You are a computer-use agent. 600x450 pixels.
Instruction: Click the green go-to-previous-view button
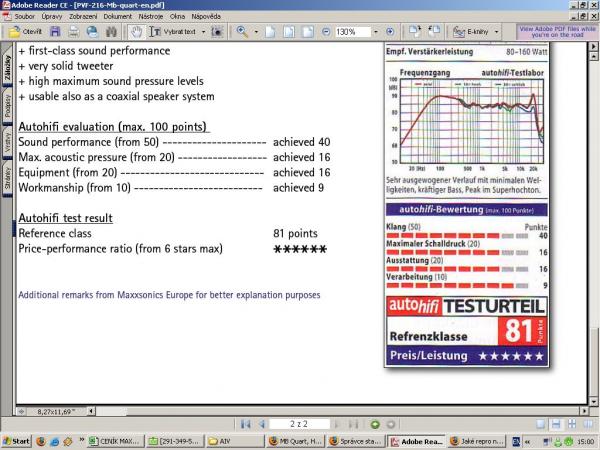pyautogui.click(x=376, y=424)
